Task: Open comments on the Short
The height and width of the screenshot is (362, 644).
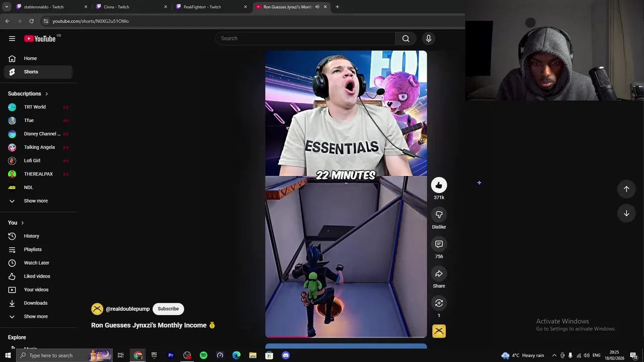Action: (439, 244)
